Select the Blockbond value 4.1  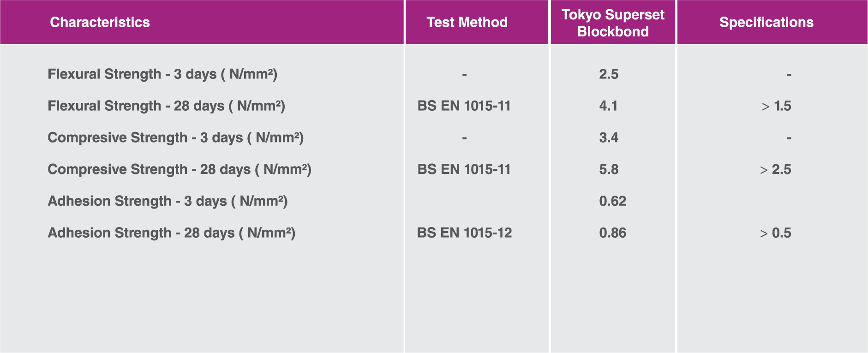point(608,106)
